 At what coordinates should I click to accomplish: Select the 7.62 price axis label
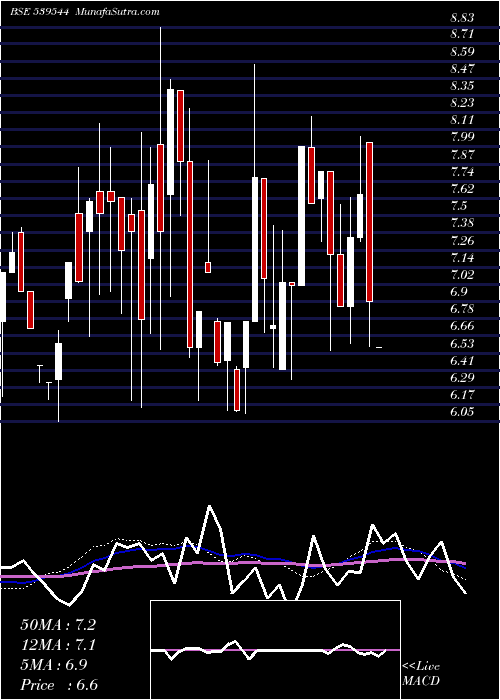(x=462, y=188)
